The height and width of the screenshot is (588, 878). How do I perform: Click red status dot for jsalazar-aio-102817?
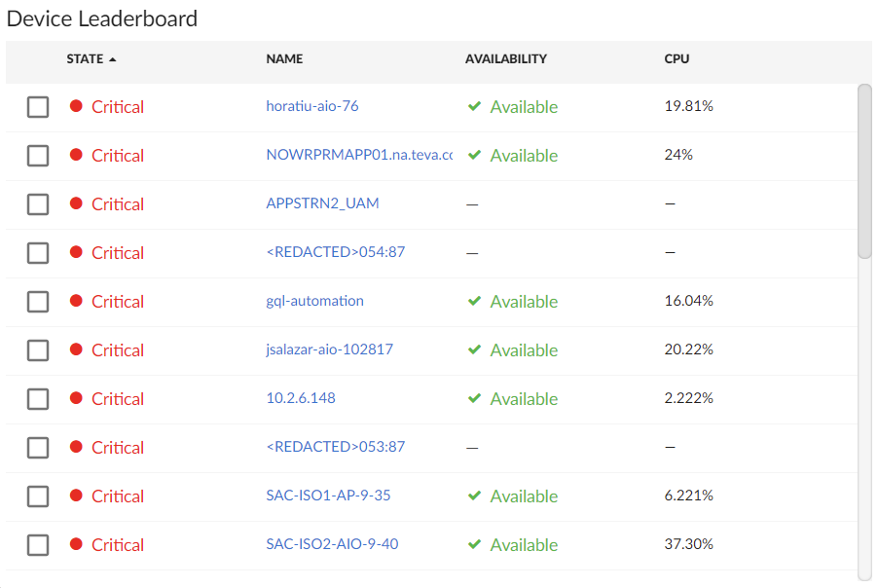76,349
